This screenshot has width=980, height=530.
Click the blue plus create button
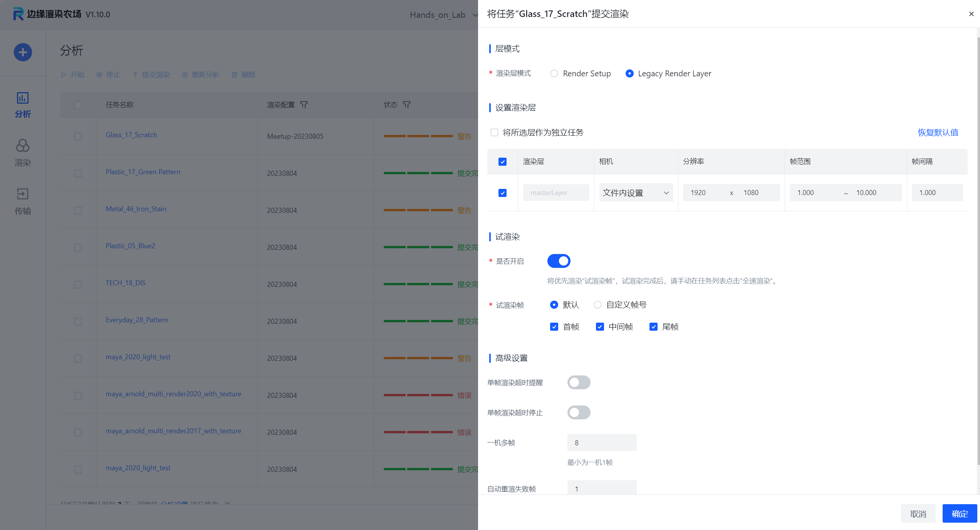(23, 52)
